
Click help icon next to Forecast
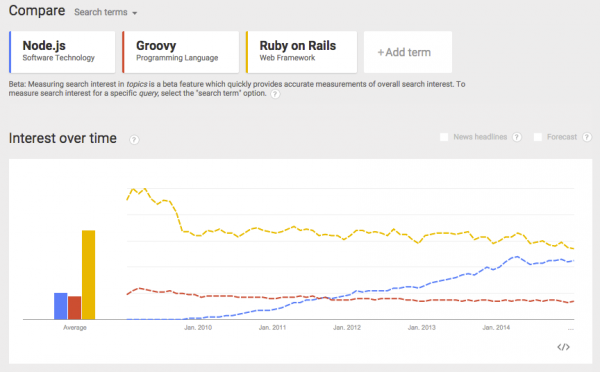click(x=587, y=137)
